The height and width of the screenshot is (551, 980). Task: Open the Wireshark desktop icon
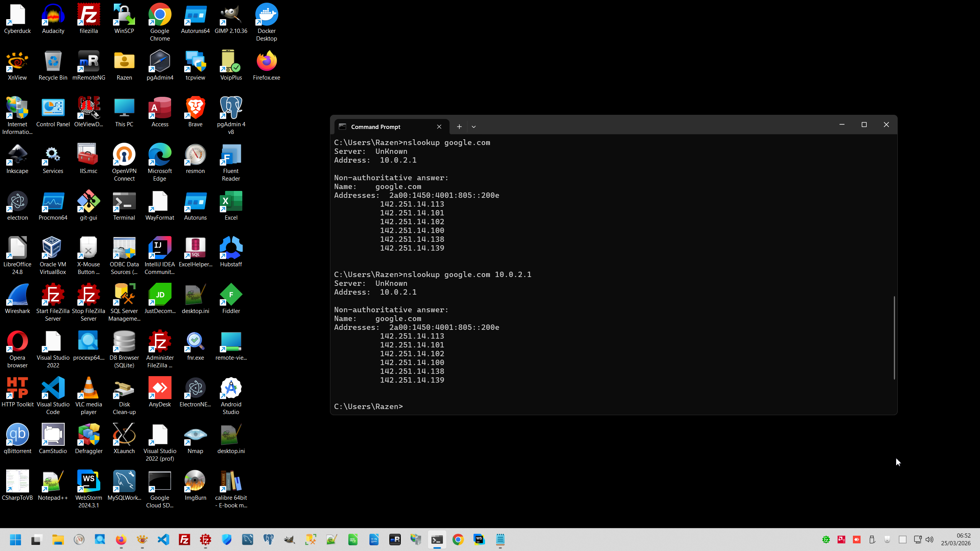tap(17, 295)
